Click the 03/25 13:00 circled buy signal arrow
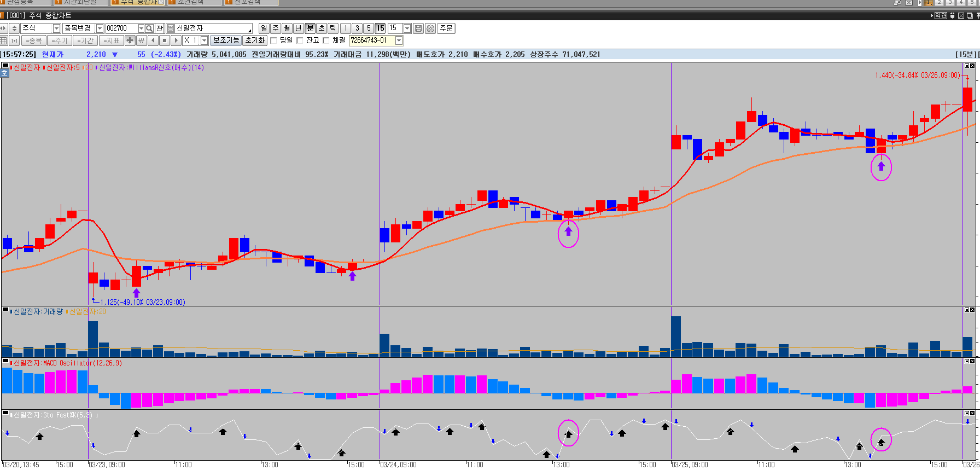The height and width of the screenshot is (470, 980). (881, 166)
